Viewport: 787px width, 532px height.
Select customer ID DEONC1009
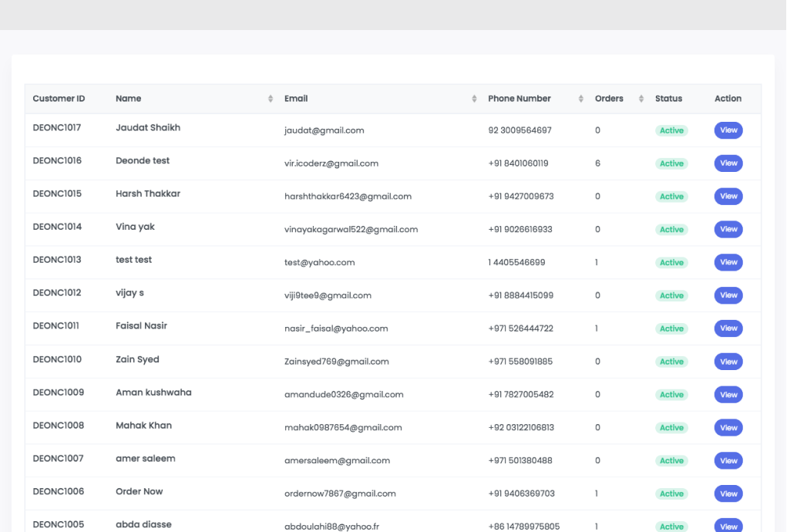59,392
